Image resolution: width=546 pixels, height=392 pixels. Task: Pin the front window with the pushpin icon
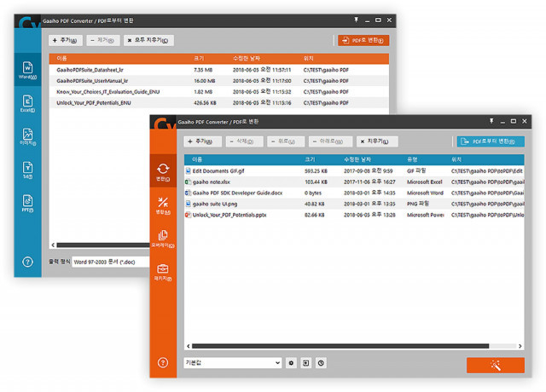(x=491, y=121)
